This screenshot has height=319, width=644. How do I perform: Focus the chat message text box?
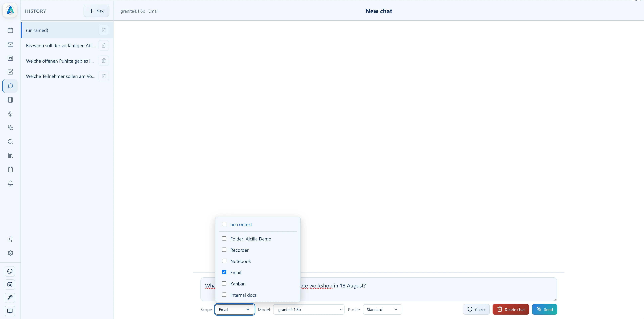[379, 289]
